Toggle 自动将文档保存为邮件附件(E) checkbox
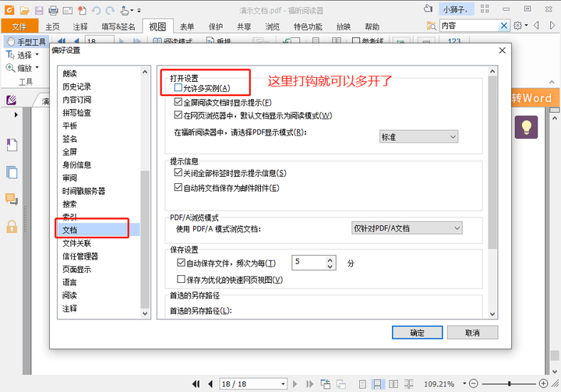Screen dimensions: 561x392 (x=178, y=187)
